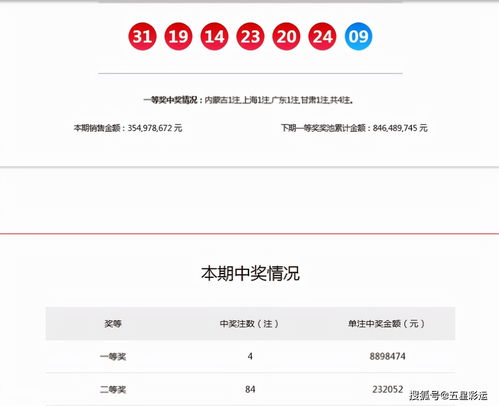Select first prize amount 8898474
Image resolution: width=499 pixels, height=406 pixels.
click(x=387, y=356)
